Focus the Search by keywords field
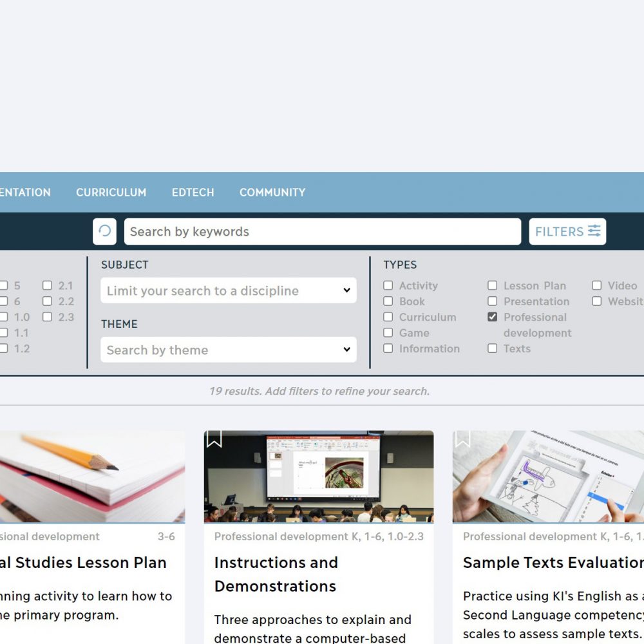Image resolution: width=644 pixels, height=644 pixels. pyautogui.click(x=323, y=231)
